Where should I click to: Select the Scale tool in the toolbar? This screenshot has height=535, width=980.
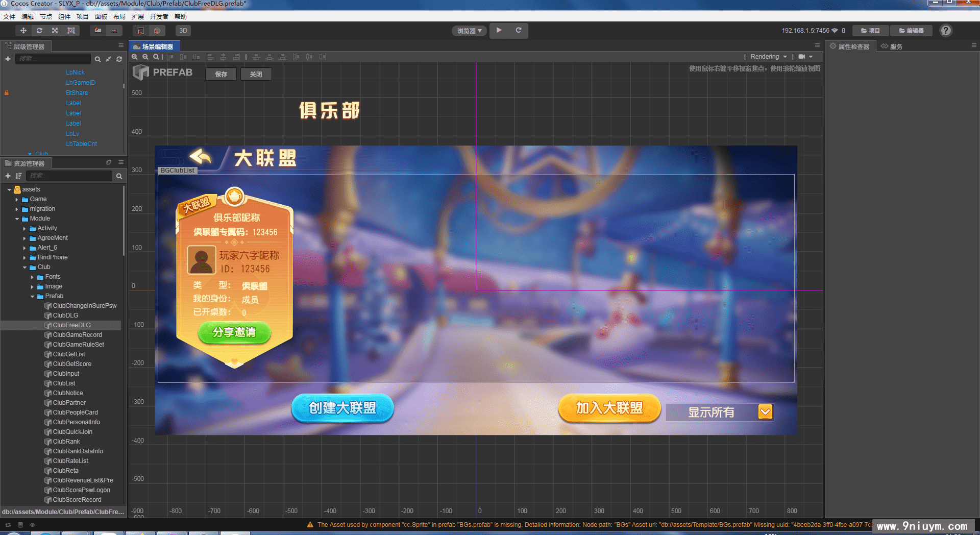[55, 31]
